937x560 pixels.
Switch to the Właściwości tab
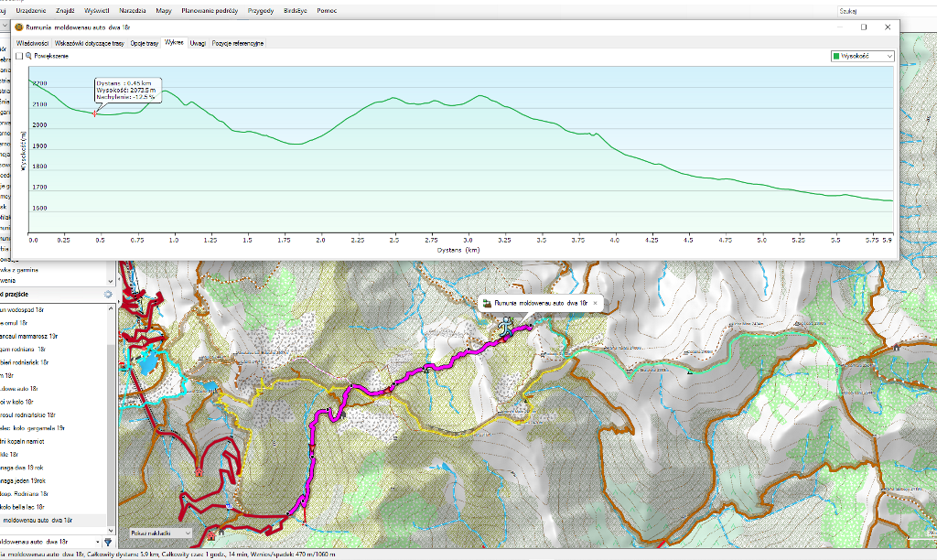[x=32, y=43]
